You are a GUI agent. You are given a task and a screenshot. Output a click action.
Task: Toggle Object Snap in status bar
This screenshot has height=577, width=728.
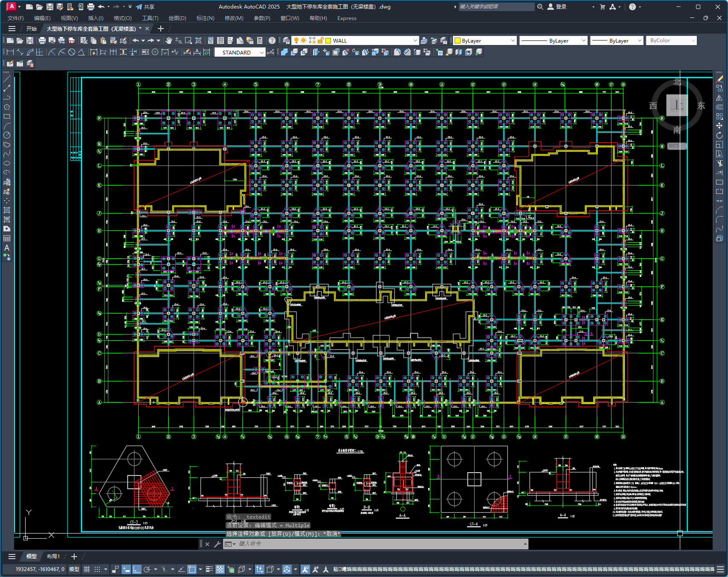192,569
